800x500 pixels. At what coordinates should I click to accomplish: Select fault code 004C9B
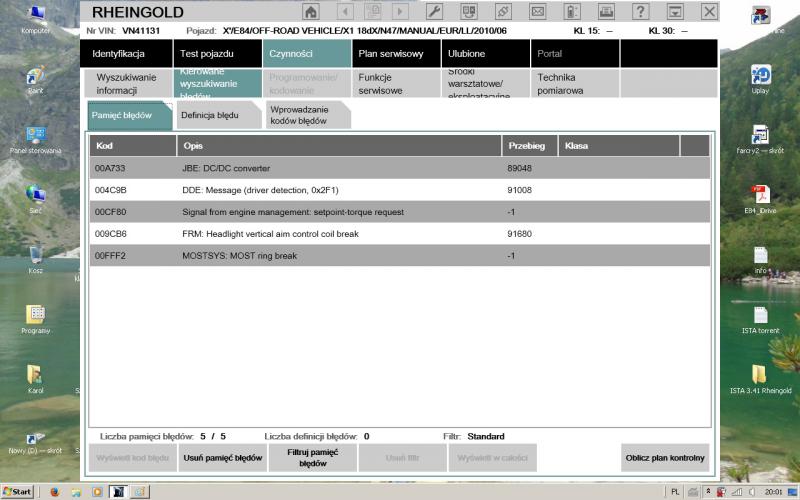(x=111, y=190)
